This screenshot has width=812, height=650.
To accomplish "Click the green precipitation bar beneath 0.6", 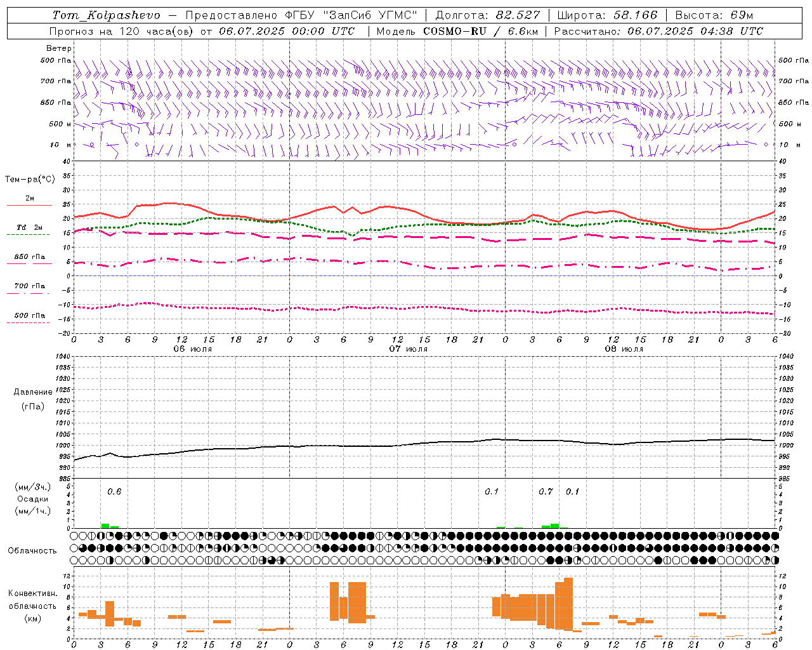I will pos(105,526).
